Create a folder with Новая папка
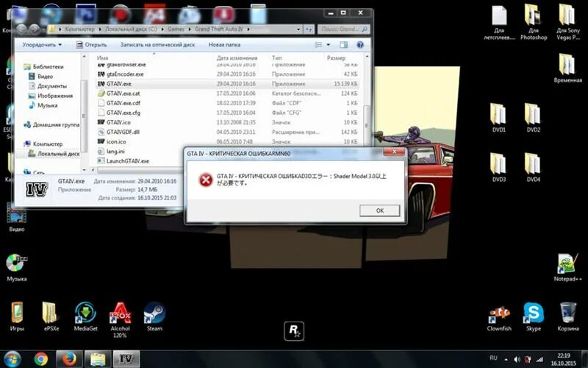Image resolution: width=588 pixels, height=368 pixels. (x=224, y=45)
